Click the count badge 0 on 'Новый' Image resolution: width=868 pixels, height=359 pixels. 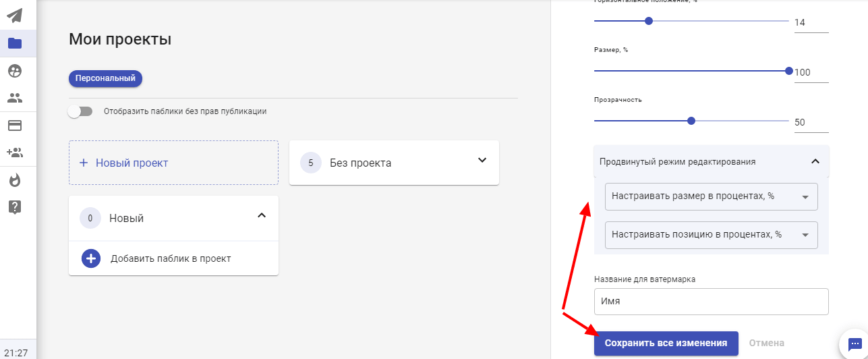90,218
